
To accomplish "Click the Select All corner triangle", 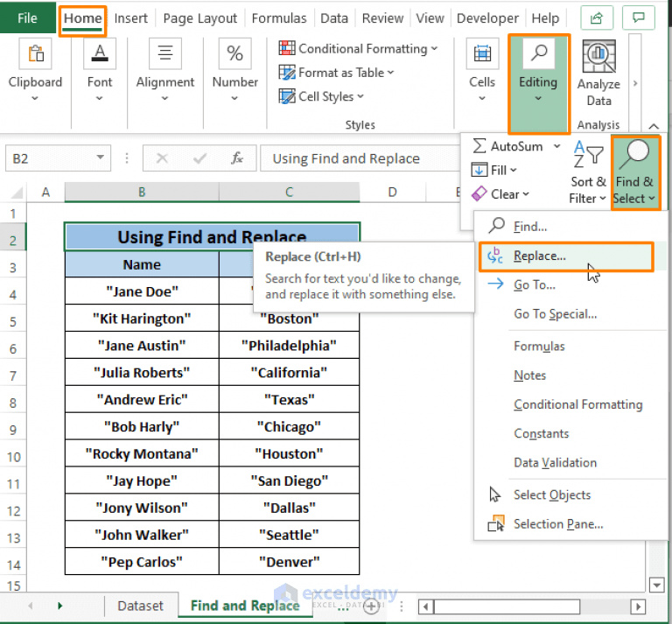I will click(x=17, y=193).
